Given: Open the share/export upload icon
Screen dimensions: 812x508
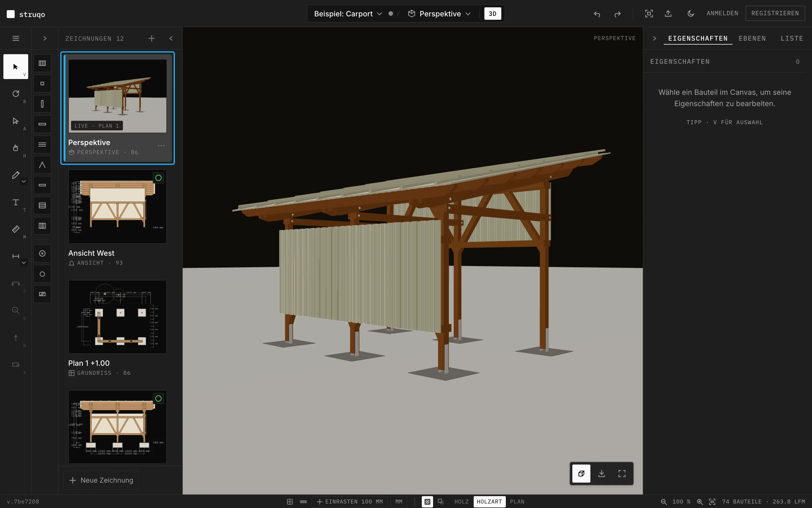Looking at the screenshot, I should (x=668, y=14).
